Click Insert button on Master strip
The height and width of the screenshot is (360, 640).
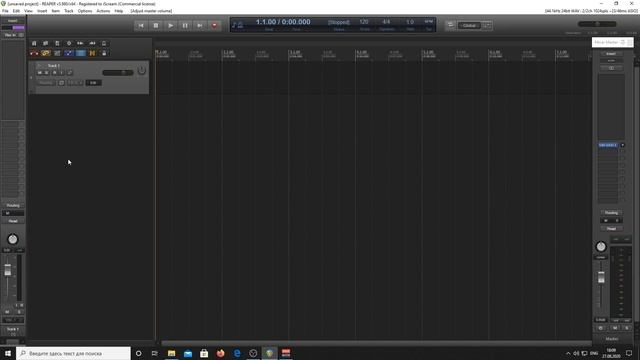tap(611, 54)
